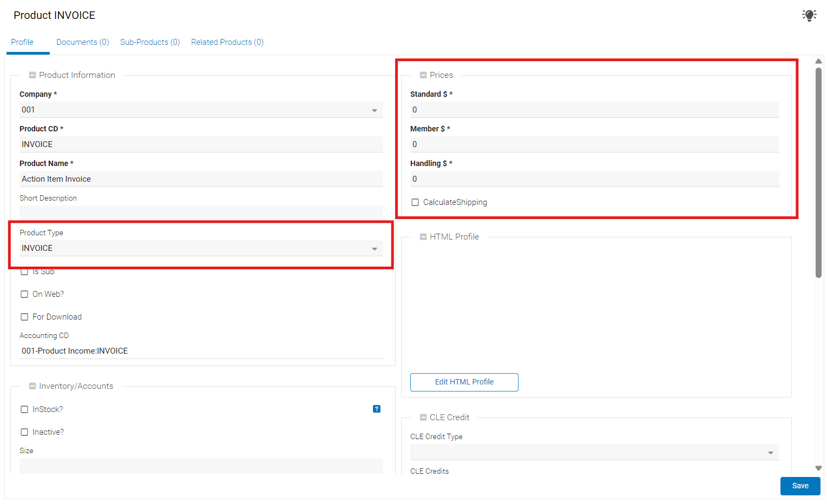Toggle the CalculateShipping checkbox
827x504 pixels.
415,202
